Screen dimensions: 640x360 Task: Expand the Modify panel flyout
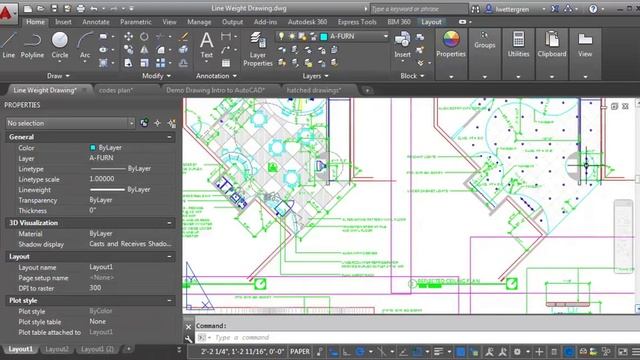(x=156, y=76)
